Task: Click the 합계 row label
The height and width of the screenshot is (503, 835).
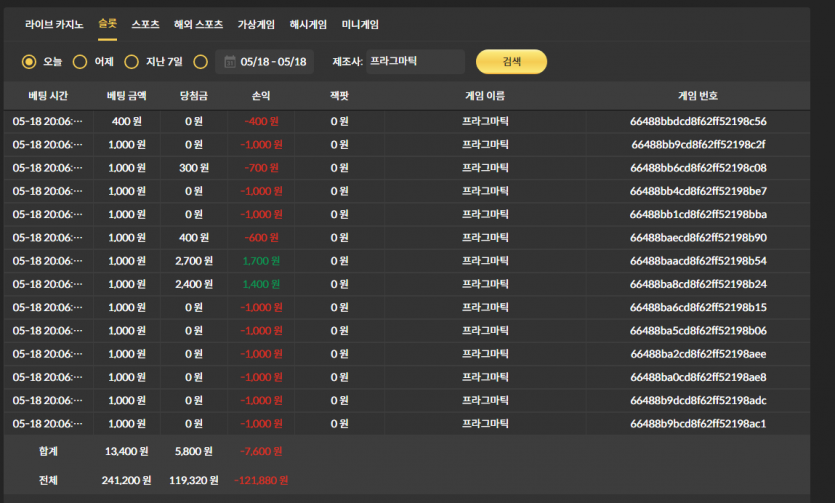Action: (x=48, y=451)
